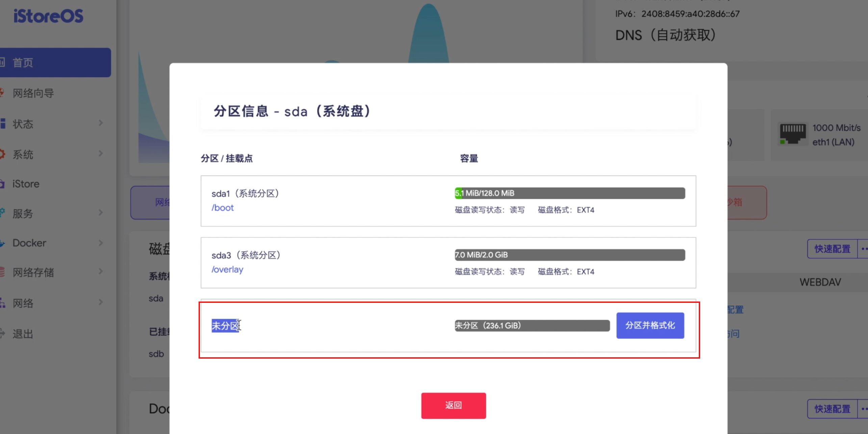Open the 状态 sidebar item
Image resolution: width=868 pixels, height=434 pixels.
23,124
